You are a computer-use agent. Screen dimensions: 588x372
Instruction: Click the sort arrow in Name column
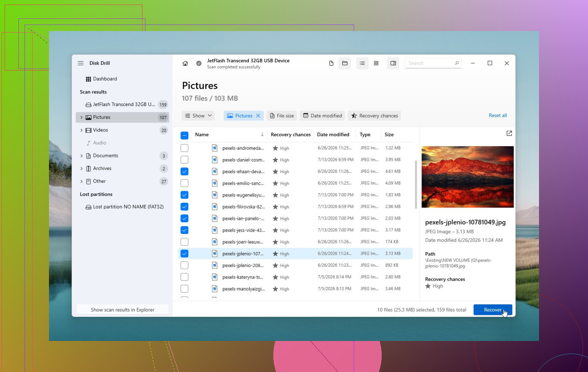[262, 134]
